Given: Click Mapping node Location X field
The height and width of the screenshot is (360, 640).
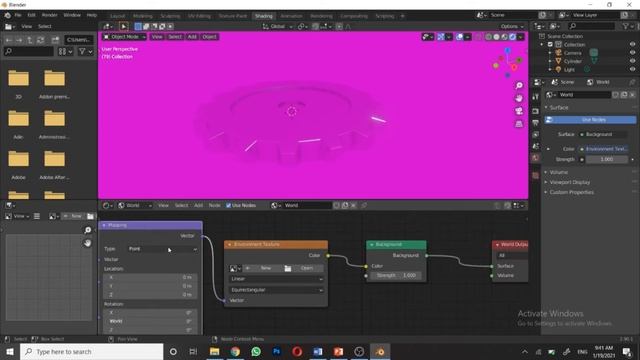Looking at the screenshot, I should pyautogui.click(x=150, y=277).
